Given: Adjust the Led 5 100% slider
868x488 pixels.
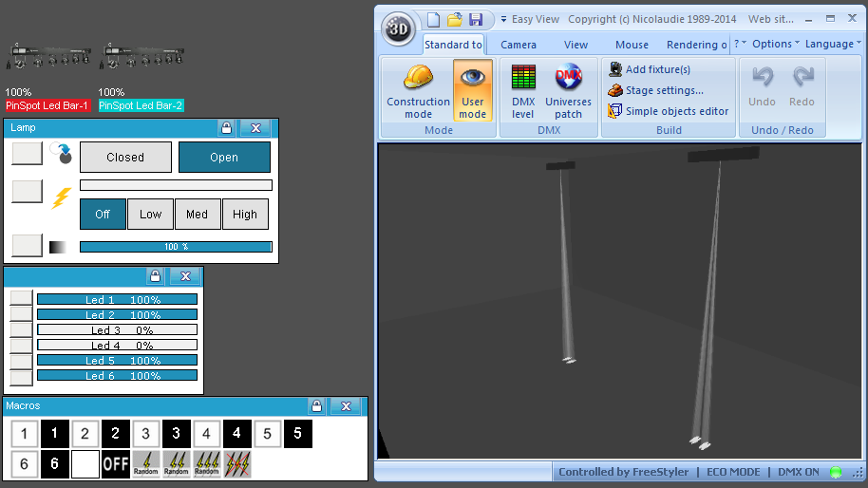Looking at the screenshot, I should click(118, 360).
